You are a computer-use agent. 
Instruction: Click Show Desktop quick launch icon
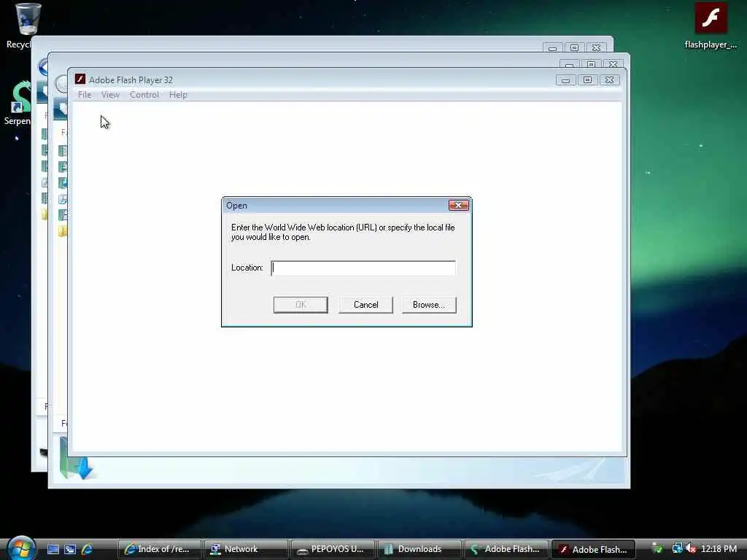pyautogui.click(x=53, y=549)
